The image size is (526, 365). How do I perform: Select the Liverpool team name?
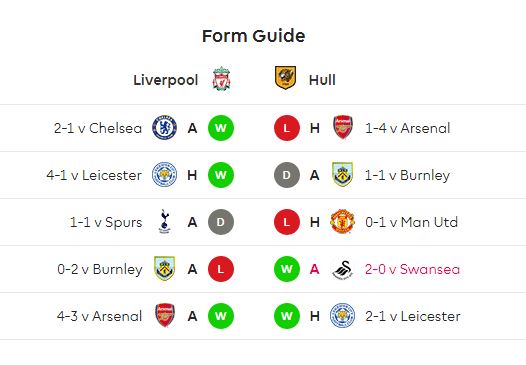coord(166,80)
